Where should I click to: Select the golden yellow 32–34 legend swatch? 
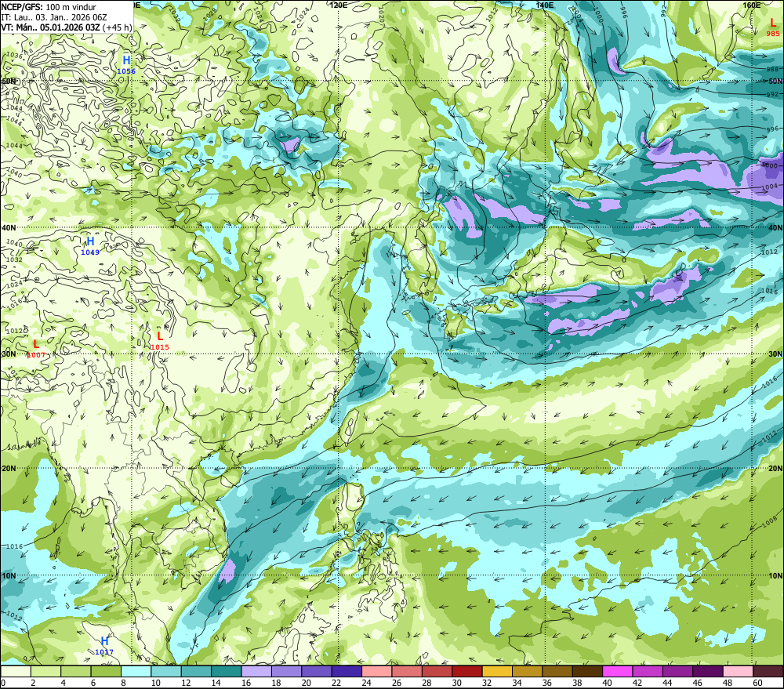pos(497,672)
